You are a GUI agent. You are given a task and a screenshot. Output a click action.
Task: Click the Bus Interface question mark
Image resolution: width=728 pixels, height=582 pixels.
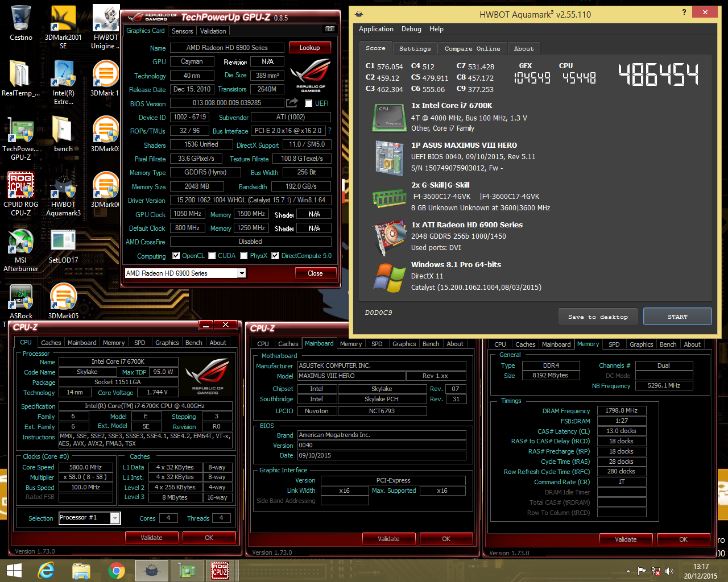click(x=329, y=131)
